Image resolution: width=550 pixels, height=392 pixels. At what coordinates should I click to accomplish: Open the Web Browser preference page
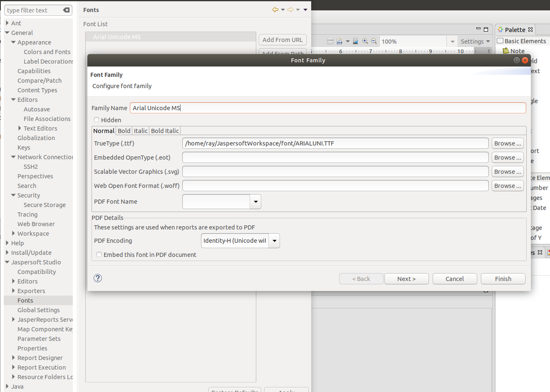[36, 224]
